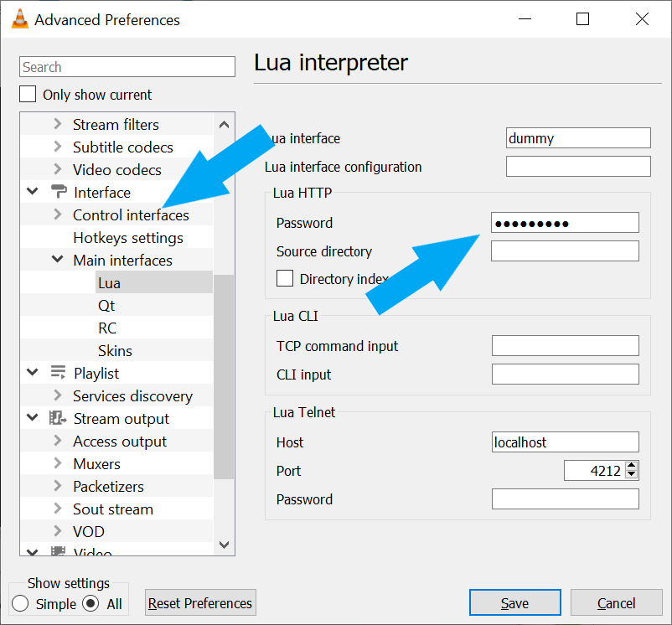Click the Search field
Image resolution: width=672 pixels, height=625 pixels.
click(x=127, y=67)
